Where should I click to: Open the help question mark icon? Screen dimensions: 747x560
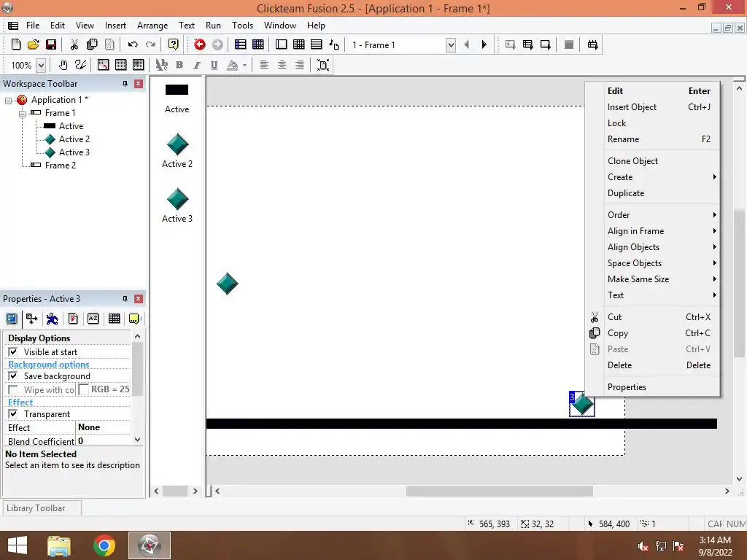click(174, 44)
